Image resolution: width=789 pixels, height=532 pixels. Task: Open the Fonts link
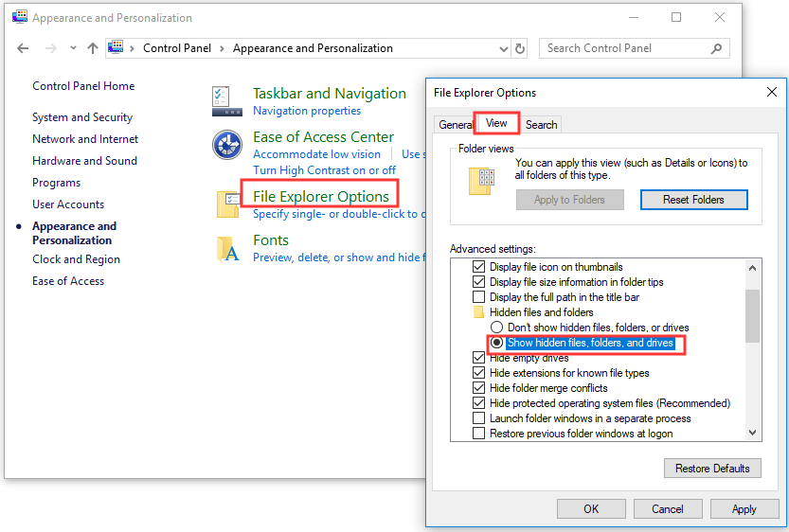[271, 240]
